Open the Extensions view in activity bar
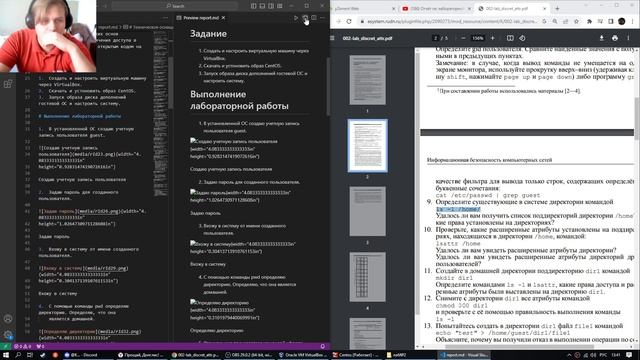This screenshot has width=640, height=360. [8, 84]
